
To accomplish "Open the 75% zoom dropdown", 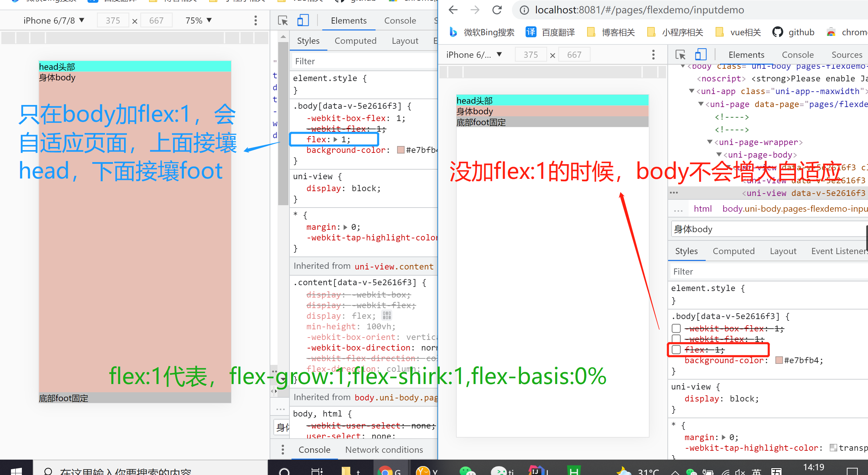I will [x=199, y=21].
